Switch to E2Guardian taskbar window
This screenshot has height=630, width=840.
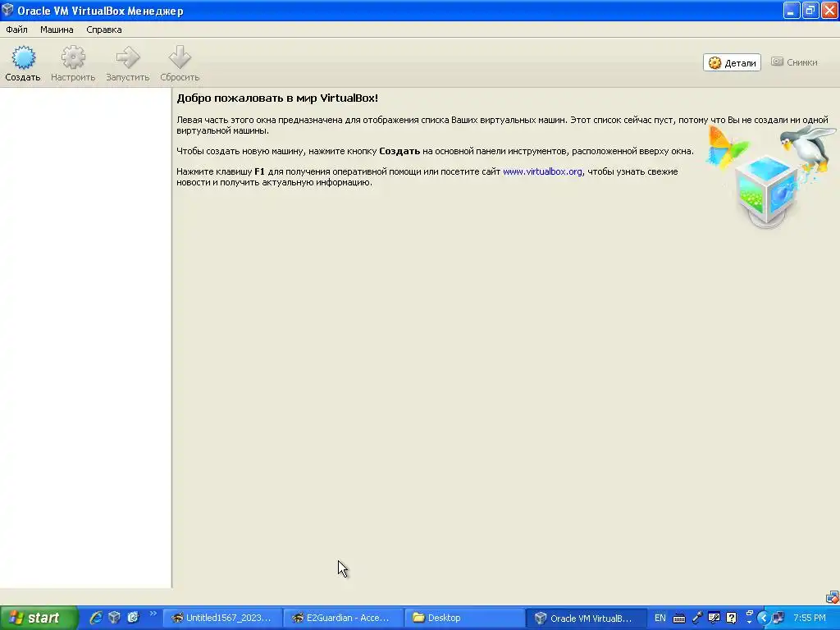point(342,618)
